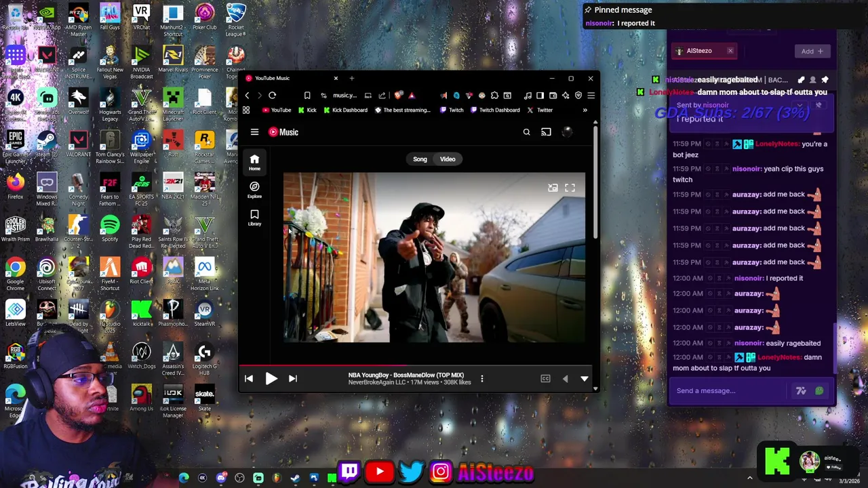Open a new browser tab
Viewport: 868px width, 488px height.
[x=351, y=79]
